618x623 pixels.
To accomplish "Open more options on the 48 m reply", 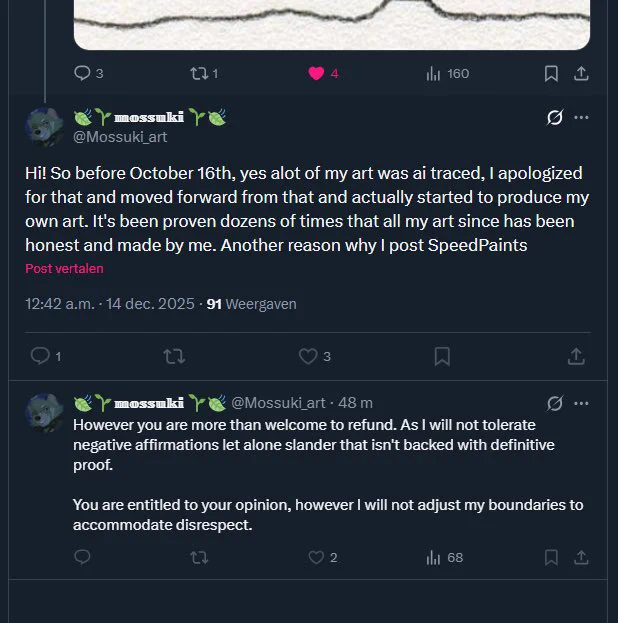I will 581,403.
